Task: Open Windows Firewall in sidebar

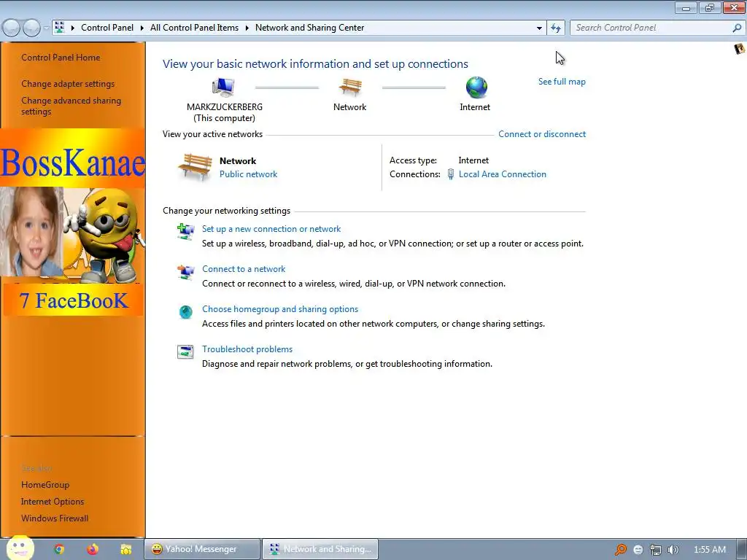Action: pos(55,518)
